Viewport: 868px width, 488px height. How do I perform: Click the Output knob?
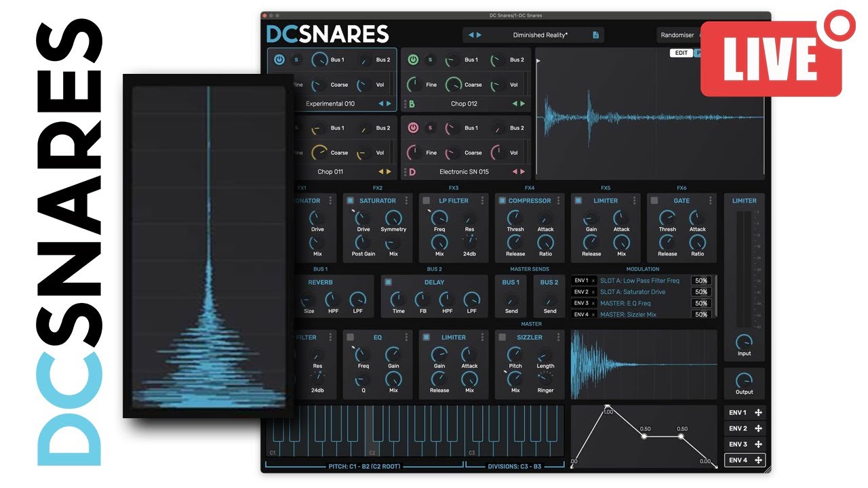744,380
